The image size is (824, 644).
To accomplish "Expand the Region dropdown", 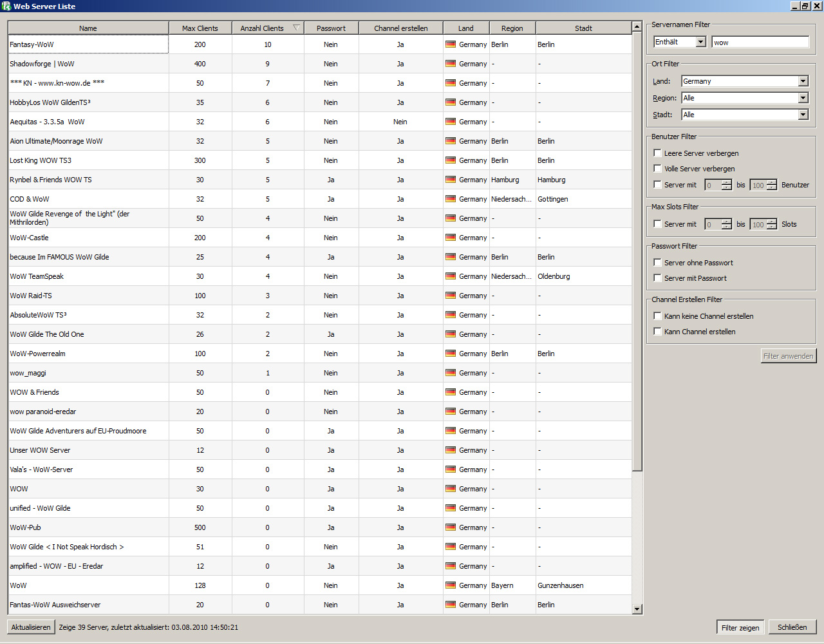I will (803, 98).
